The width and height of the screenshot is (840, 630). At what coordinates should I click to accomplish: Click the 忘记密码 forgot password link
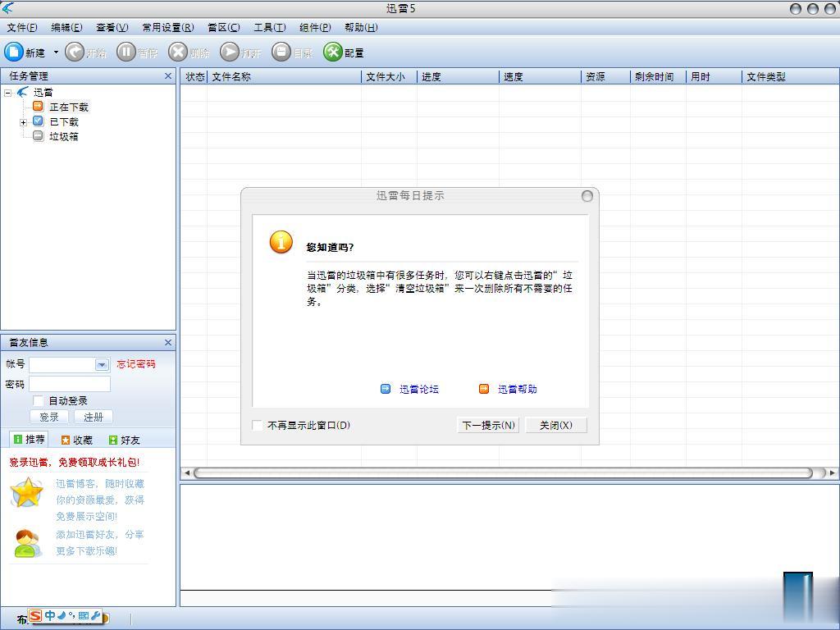(136, 364)
